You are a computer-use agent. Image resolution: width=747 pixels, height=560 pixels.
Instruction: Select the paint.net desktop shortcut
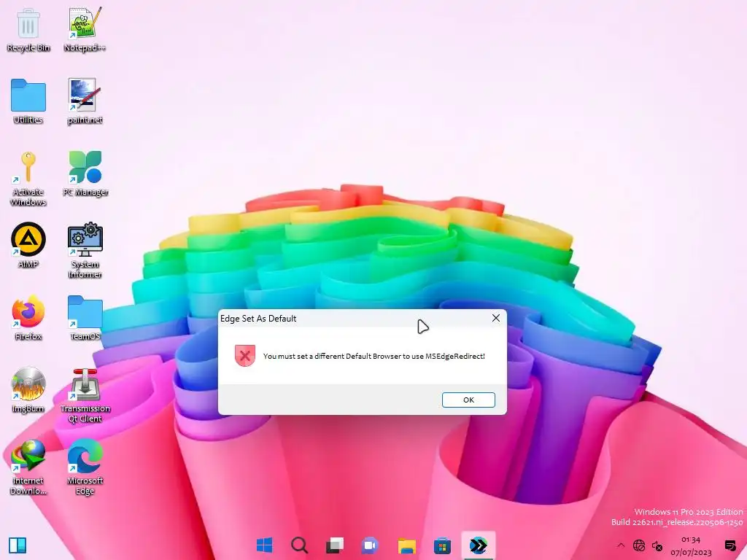click(x=85, y=101)
